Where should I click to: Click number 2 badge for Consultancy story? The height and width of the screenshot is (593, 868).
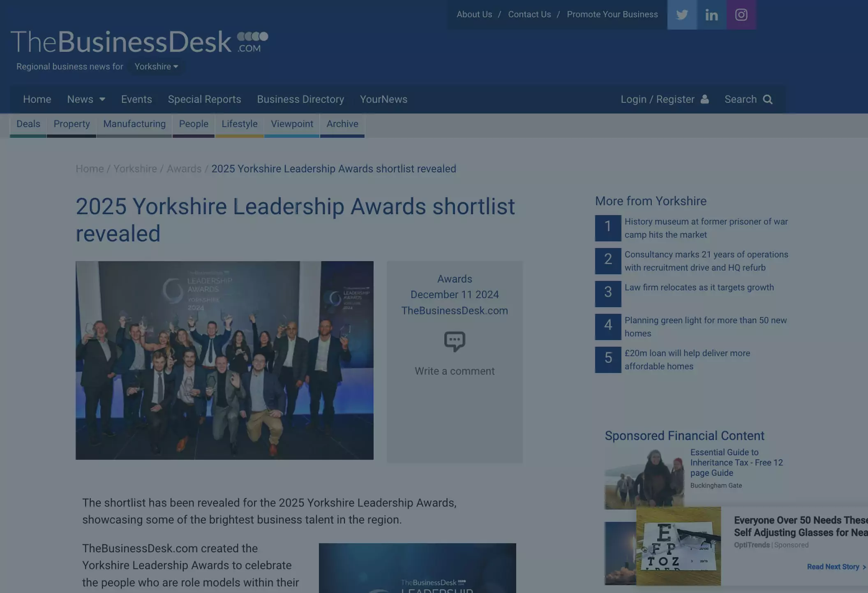point(608,261)
